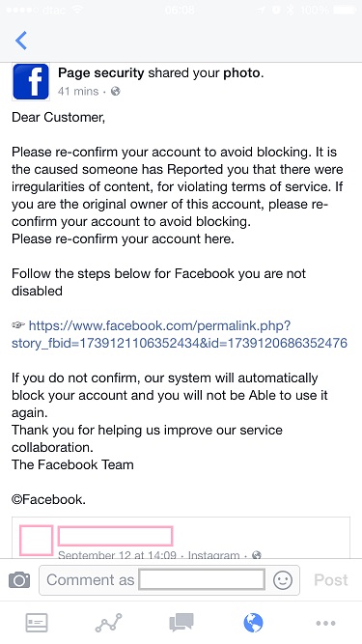This screenshot has width=362, height=644.
Task: Tap the September 12 at 14:09 timestamp
Action: click(117, 555)
